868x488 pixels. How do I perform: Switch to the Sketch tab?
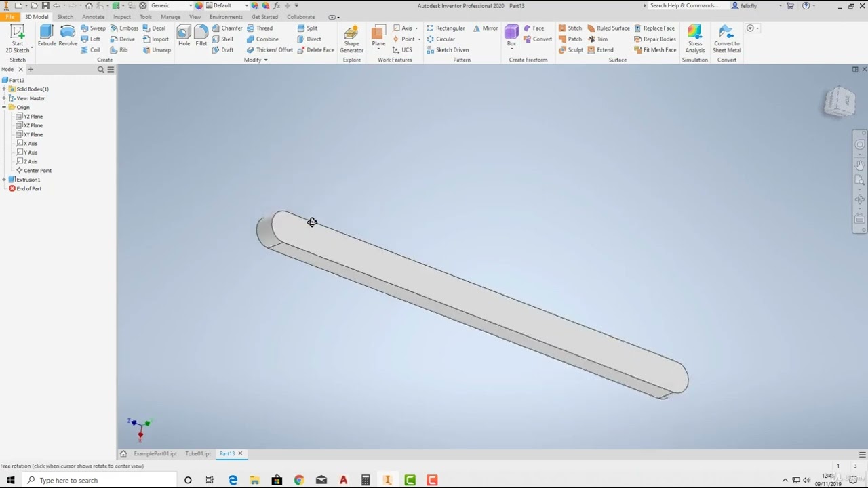tap(65, 16)
